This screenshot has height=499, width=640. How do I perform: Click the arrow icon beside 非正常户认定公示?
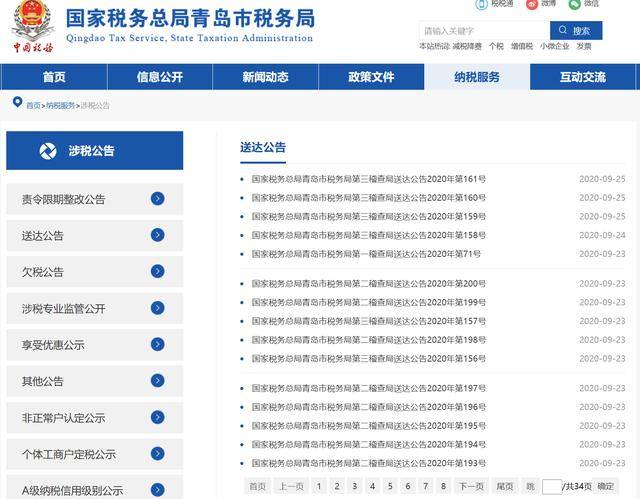[x=158, y=417]
